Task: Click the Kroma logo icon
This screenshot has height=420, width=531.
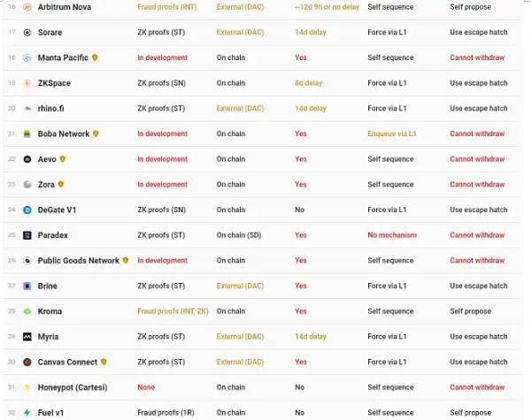Action: 27,312
